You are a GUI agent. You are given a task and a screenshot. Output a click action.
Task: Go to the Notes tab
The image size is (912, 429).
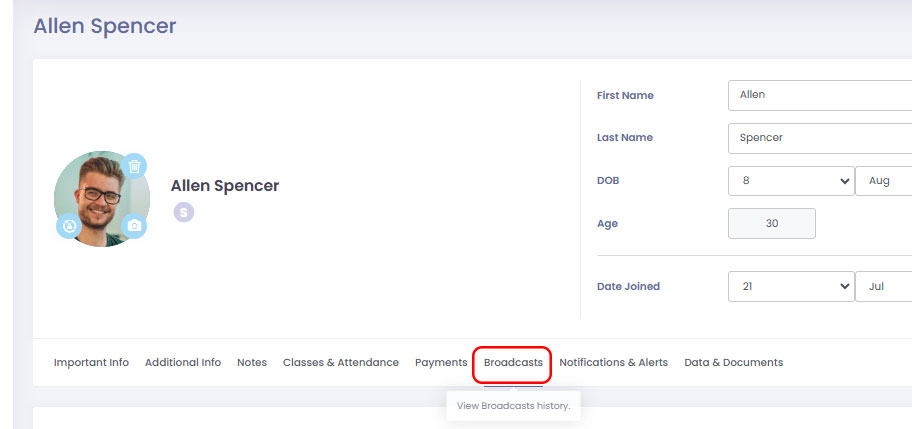click(x=252, y=363)
